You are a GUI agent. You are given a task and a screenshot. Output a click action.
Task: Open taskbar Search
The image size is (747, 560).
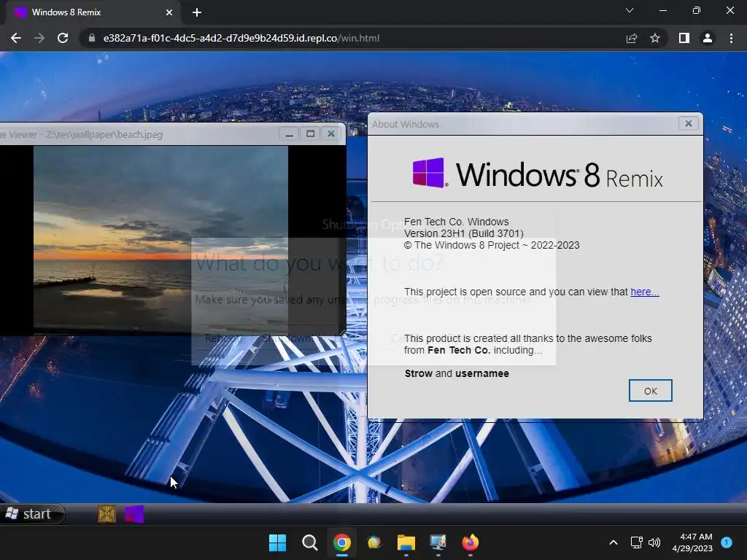(309, 542)
